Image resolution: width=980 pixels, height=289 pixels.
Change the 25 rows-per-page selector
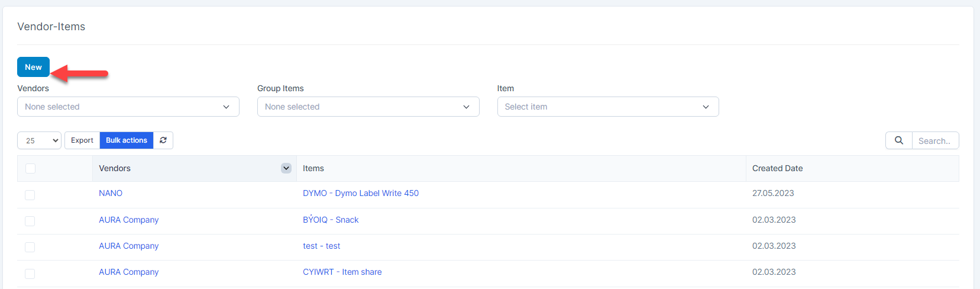[39, 140]
